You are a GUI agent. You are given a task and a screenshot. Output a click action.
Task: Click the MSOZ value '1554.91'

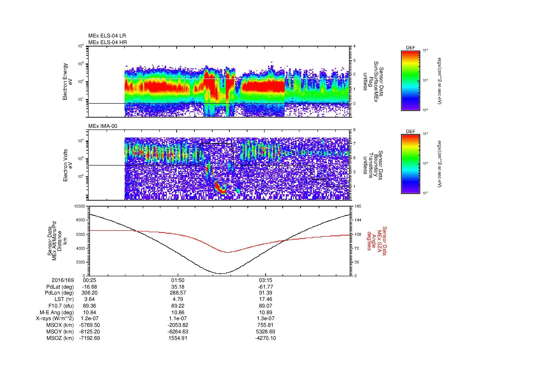[178, 338]
